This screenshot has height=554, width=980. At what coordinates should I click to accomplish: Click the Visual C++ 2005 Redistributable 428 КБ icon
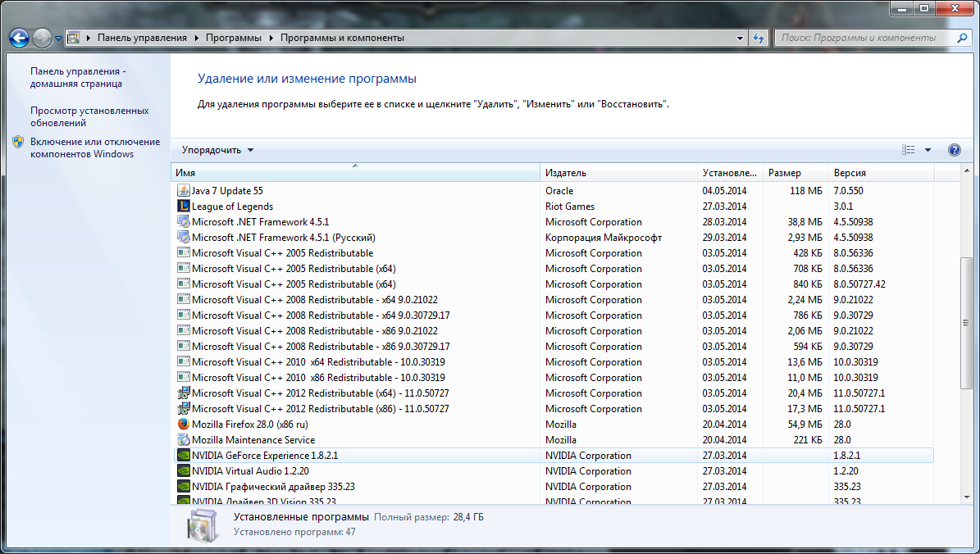(x=183, y=253)
